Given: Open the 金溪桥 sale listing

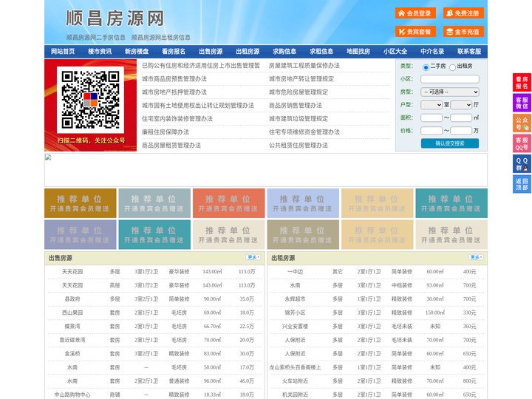Looking at the screenshot, I should (72, 354).
